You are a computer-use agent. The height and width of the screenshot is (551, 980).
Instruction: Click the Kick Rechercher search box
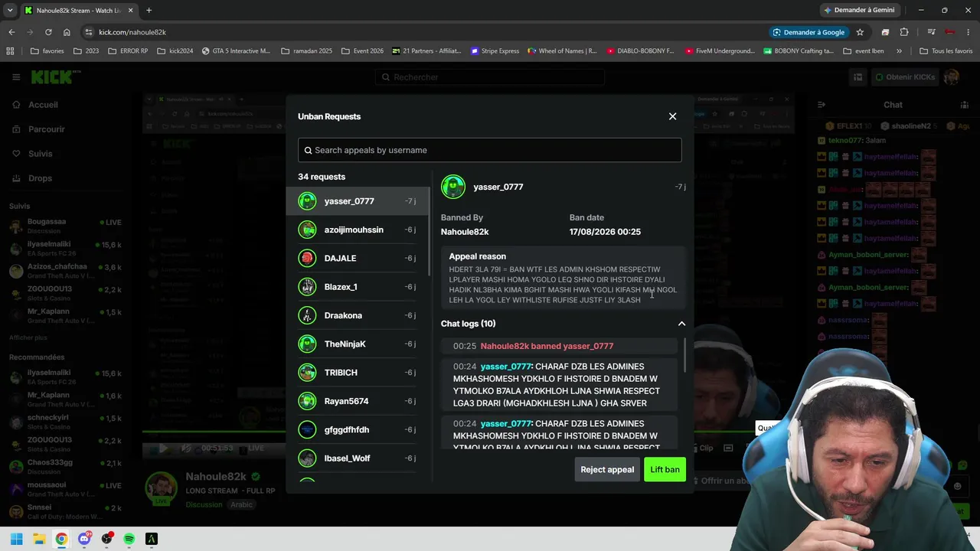[490, 77]
